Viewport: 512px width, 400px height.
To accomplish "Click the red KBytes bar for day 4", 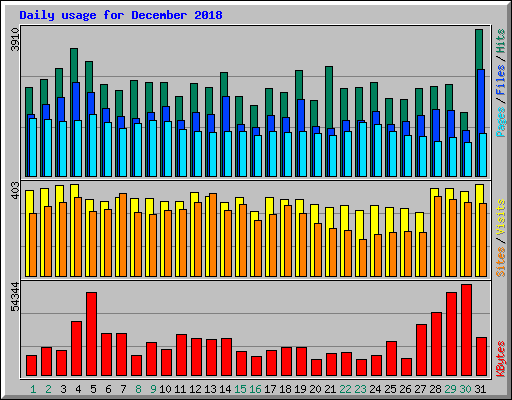I will click(77, 349).
